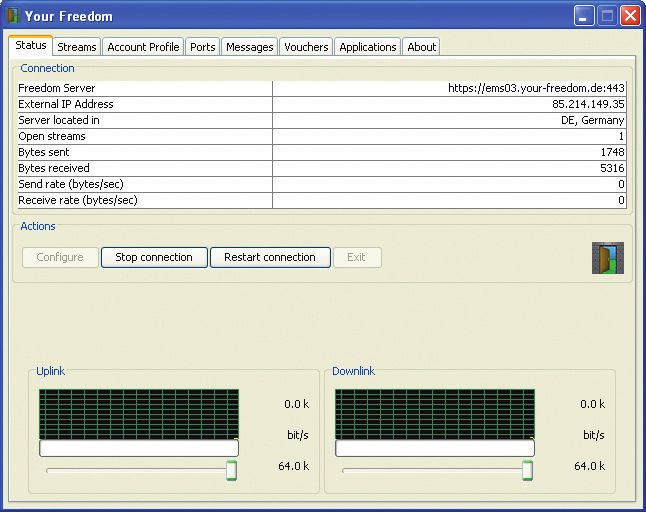The image size is (646, 512).
Task: Click the Bytes sent value 1748
Action: coord(612,152)
